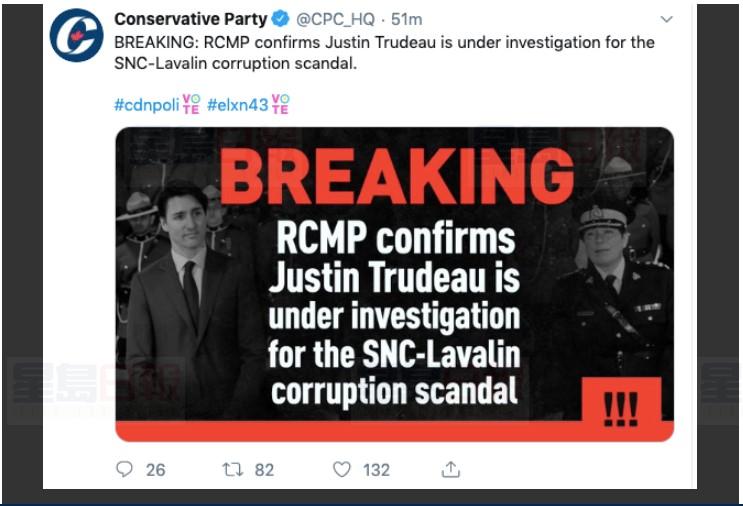This screenshot has width=743, height=506.
Task: Click the 51m tweet timestamp
Action: pos(407,19)
